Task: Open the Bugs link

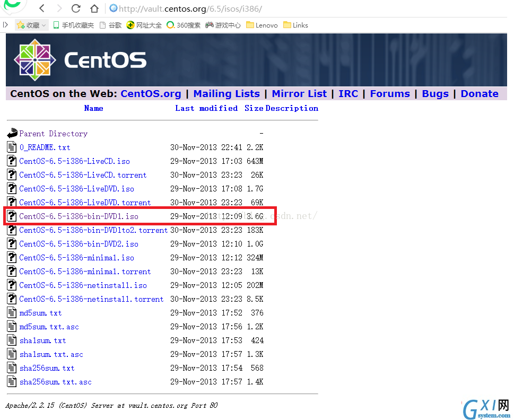Action: click(435, 94)
